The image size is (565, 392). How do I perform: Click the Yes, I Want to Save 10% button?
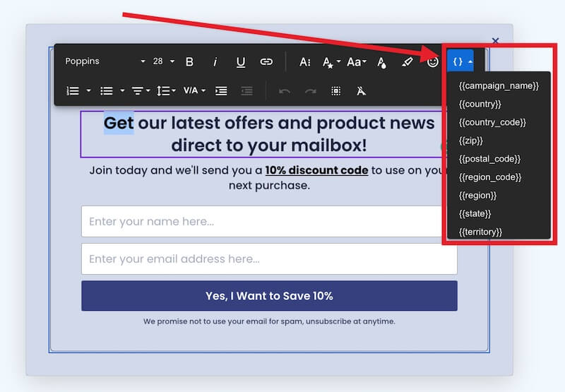click(269, 296)
